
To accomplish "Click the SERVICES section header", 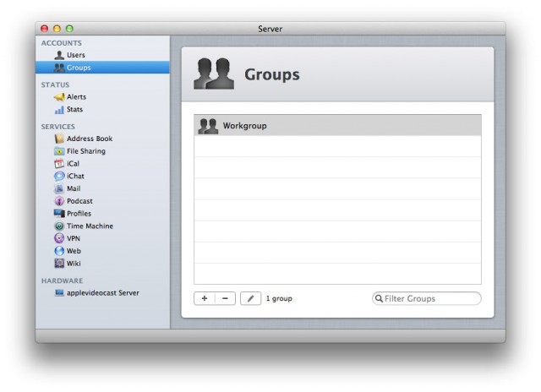I will [x=58, y=127].
